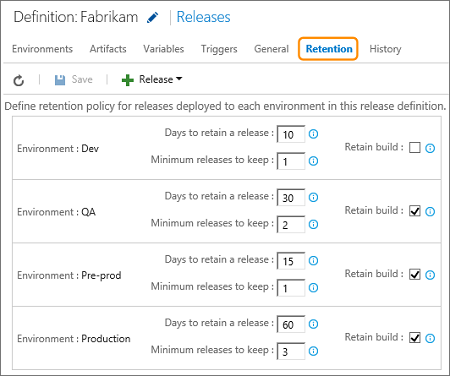Click Production days to retain field
The width and height of the screenshot is (450, 376).
coord(291,324)
